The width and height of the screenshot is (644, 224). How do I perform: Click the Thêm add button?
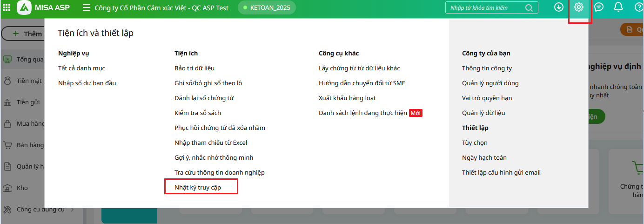tap(23, 34)
